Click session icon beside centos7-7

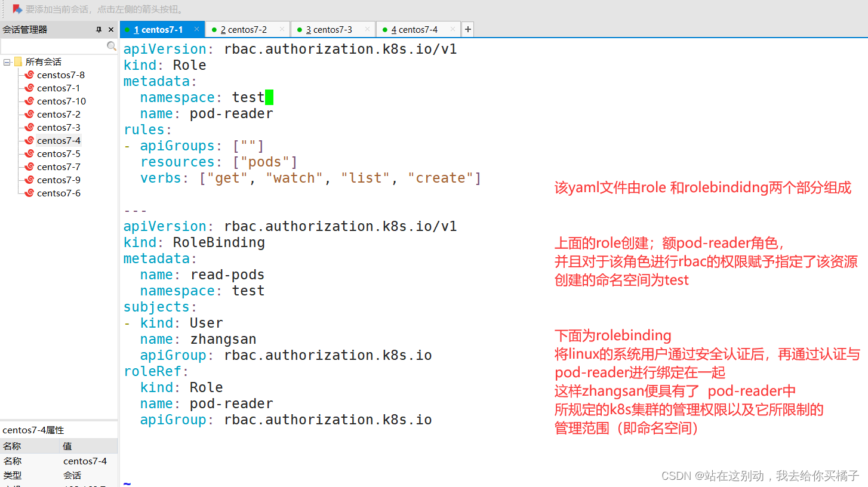click(29, 167)
